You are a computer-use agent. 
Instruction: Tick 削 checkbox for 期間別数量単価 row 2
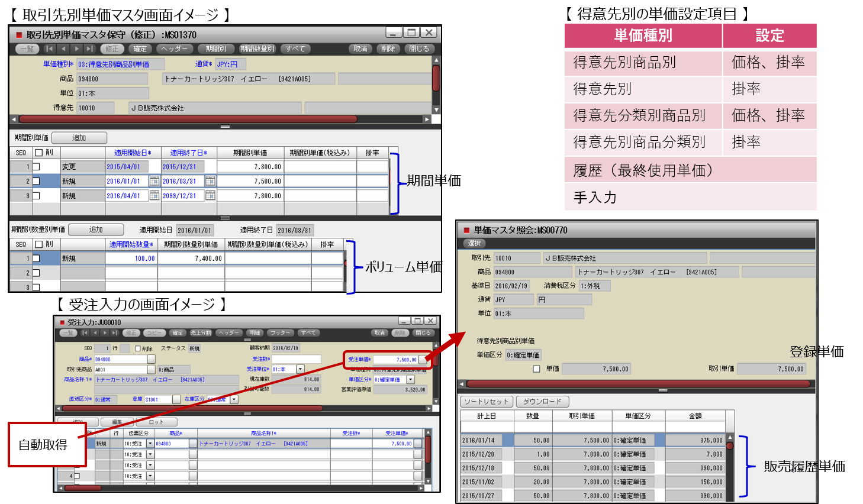pos(36,273)
